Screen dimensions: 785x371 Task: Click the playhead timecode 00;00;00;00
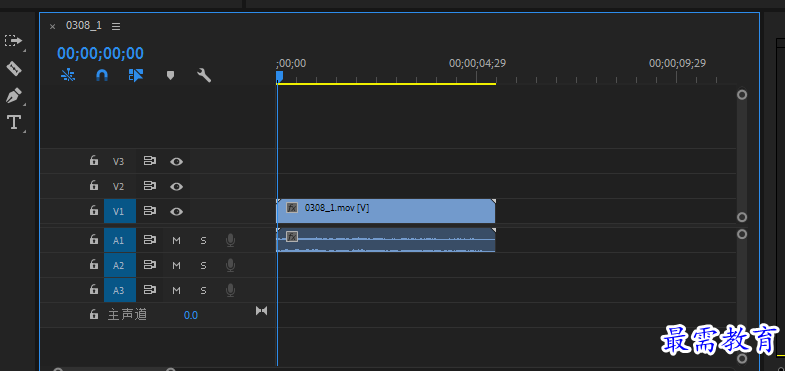[100, 53]
